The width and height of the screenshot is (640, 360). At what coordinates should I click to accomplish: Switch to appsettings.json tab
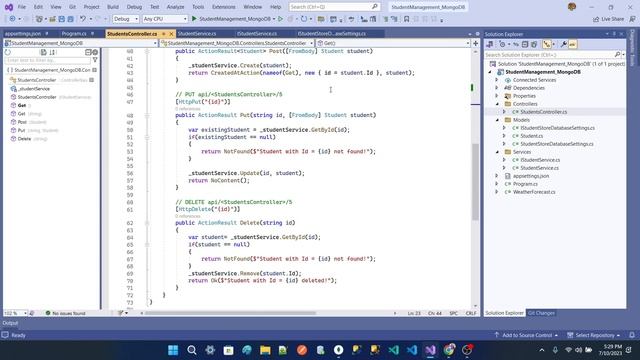[x=23, y=33]
